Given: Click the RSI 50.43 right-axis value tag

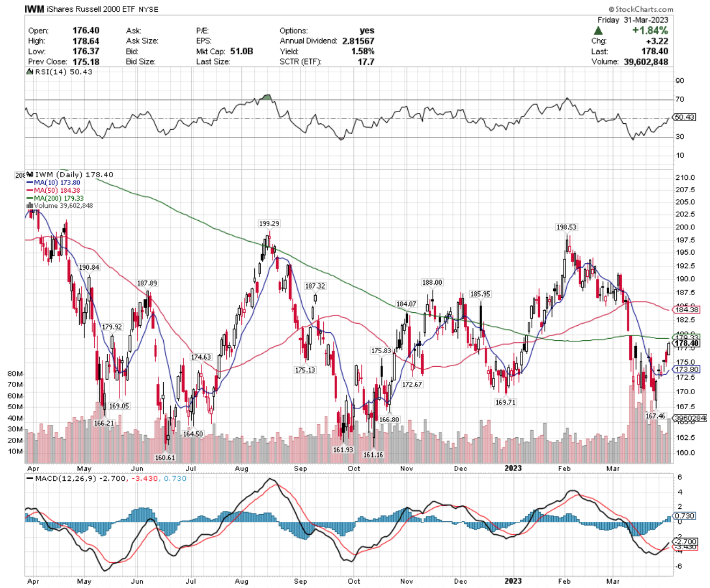Looking at the screenshot, I should click(x=685, y=117).
